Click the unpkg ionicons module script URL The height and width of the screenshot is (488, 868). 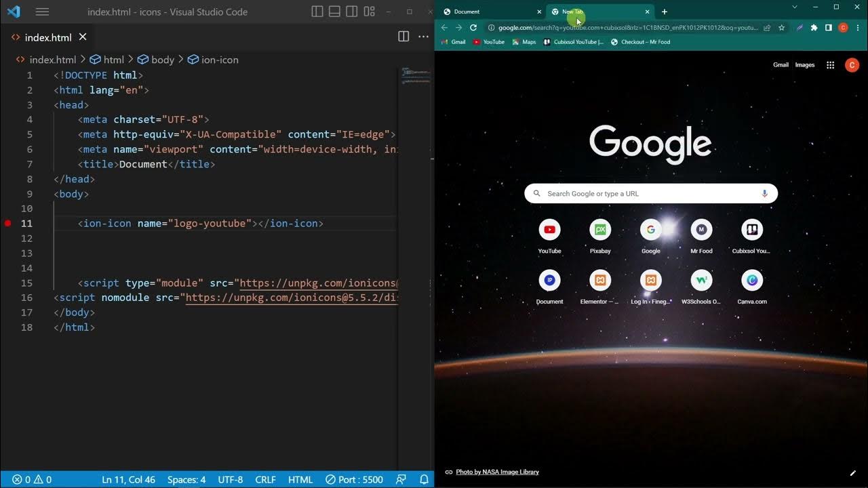coord(318,283)
